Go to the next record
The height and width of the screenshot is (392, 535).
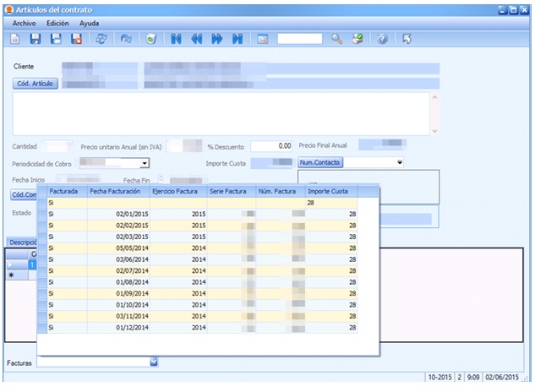[217, 39]
